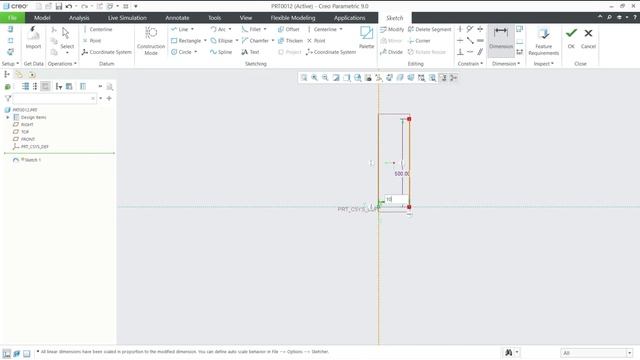Toggle the model tree columns icon
The image size is (640, 360).
pos(83,86)
